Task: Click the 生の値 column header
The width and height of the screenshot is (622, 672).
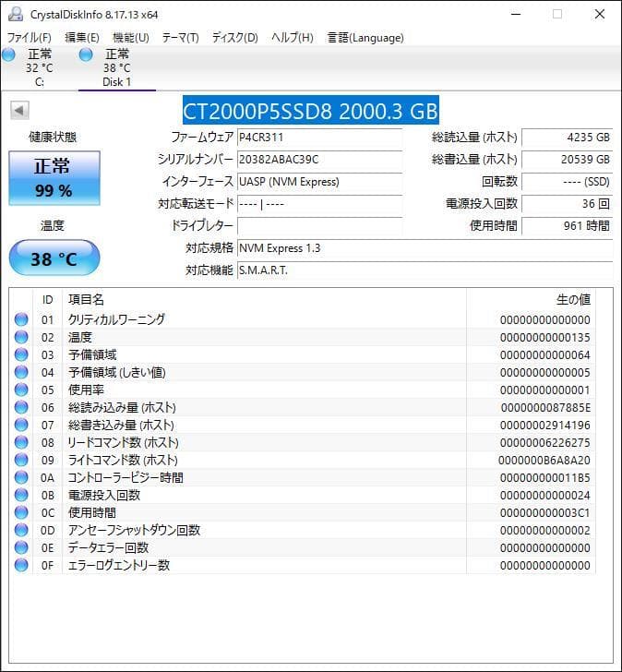Action: (572, 300)
